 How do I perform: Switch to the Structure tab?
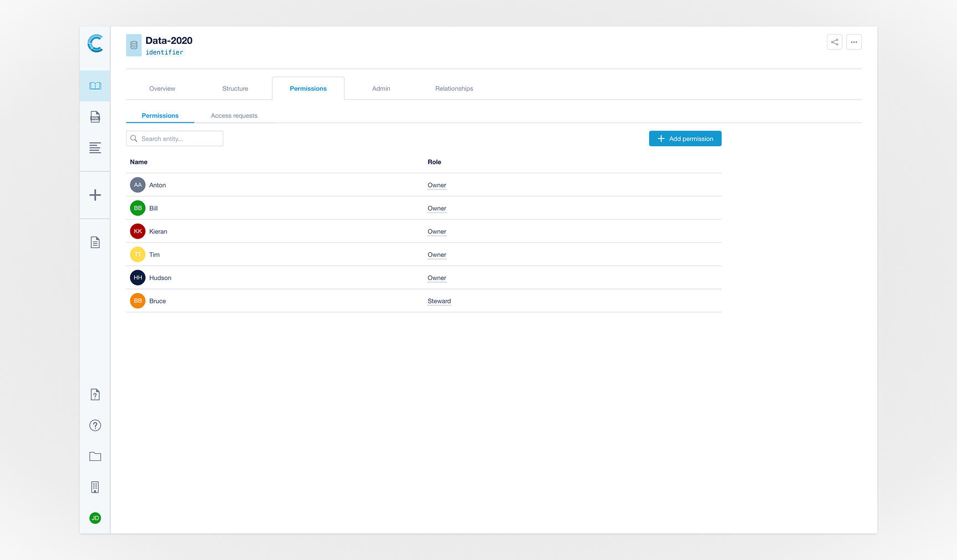click(x=235, y=88)
